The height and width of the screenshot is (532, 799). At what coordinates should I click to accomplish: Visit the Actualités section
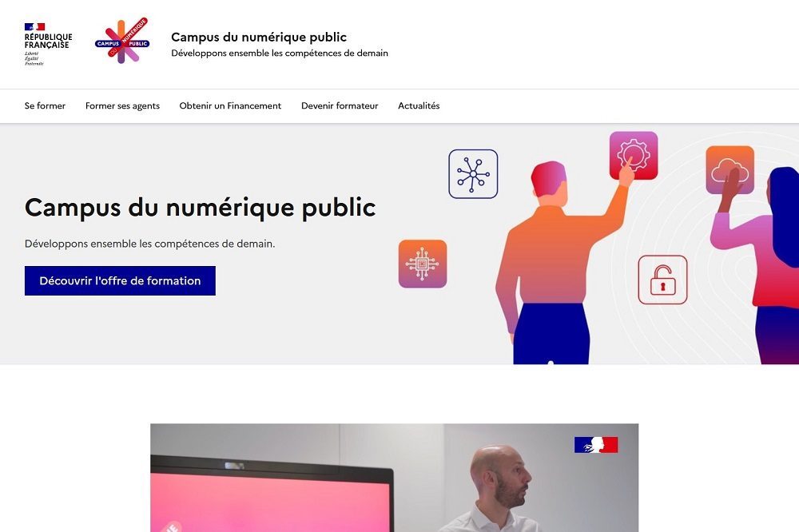point(419,106)
